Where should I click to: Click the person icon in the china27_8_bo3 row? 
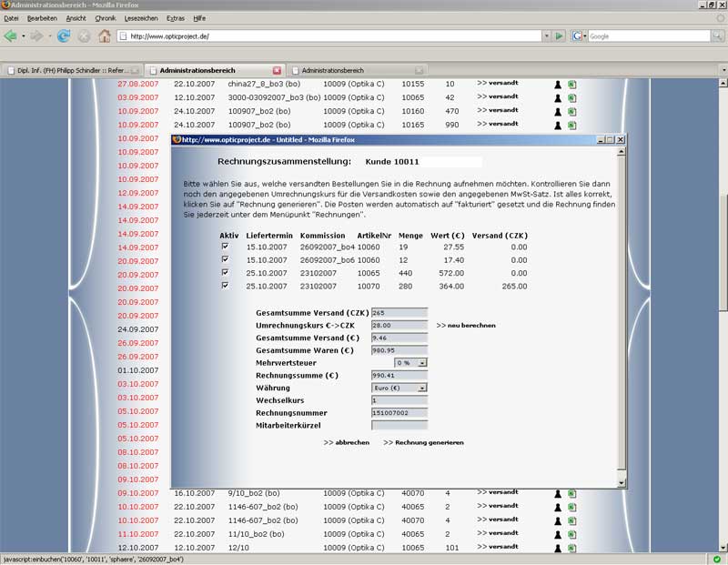[x=558, y=84]
